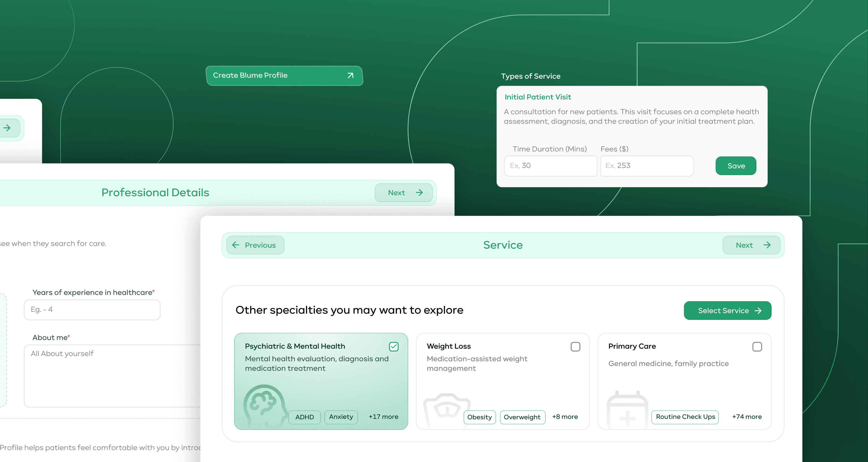868x462 pixels.
Task: Click the medical calendar icon in Primary Care card
Action: point(627,410)
